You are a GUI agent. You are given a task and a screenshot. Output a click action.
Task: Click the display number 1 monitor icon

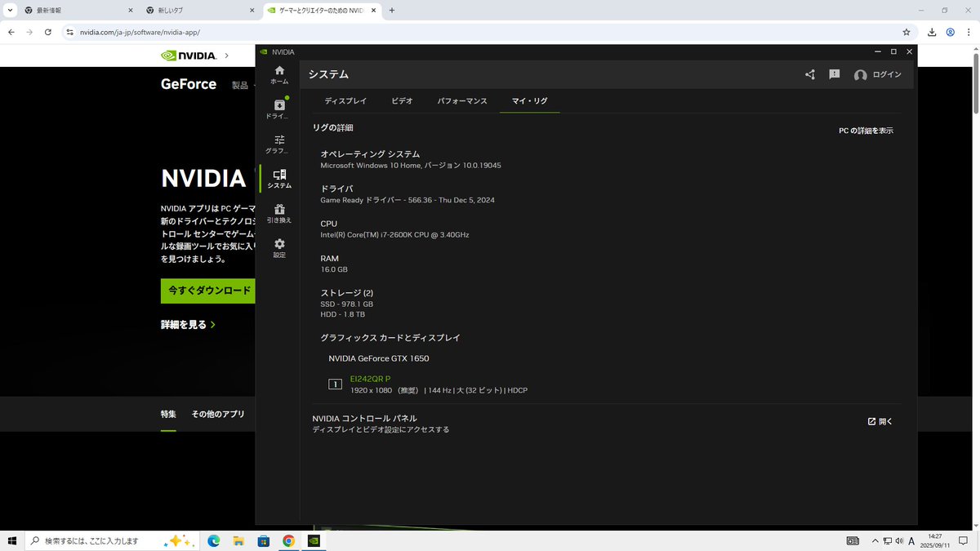[335, 384]
